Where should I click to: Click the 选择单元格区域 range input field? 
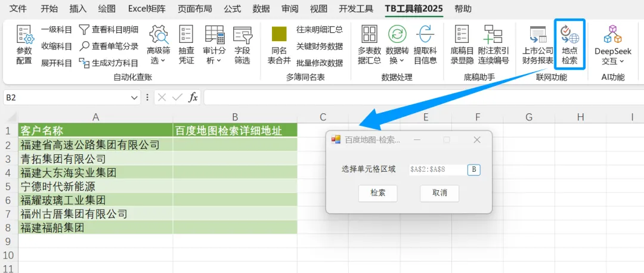click(x=437, y=170)
